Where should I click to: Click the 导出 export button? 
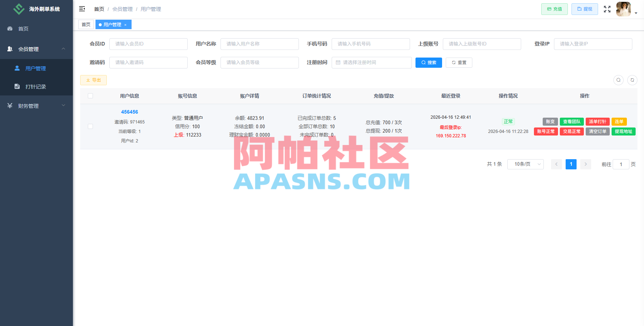[x=93, y=80]
